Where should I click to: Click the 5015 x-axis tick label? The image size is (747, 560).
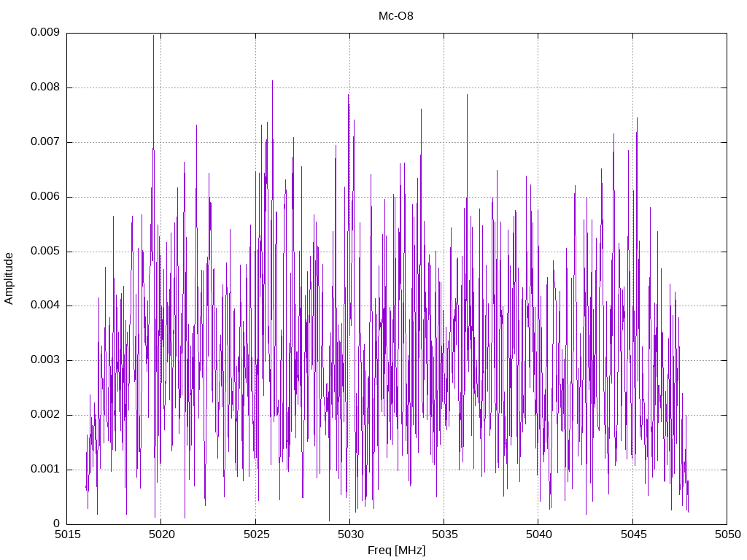click(67, 534)
